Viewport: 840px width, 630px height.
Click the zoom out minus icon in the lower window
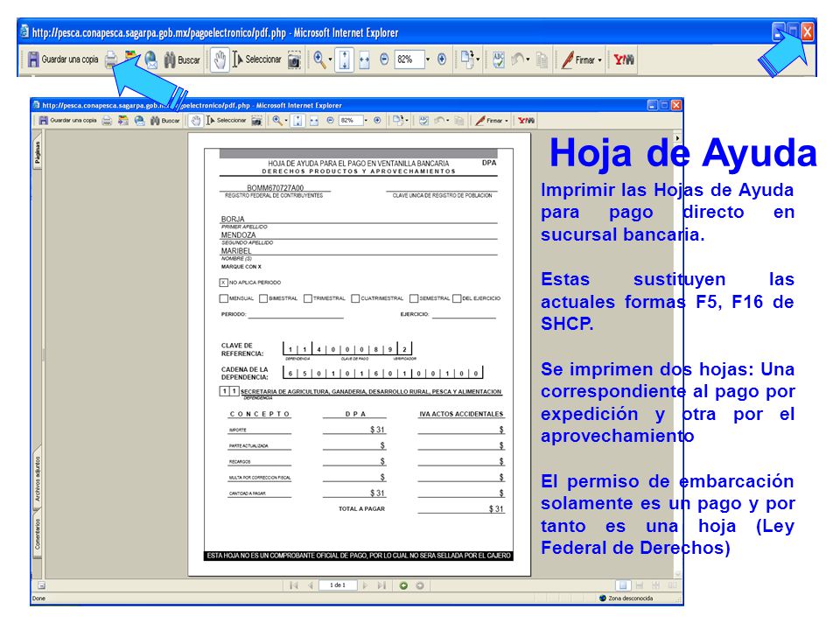tap(330, 121)
